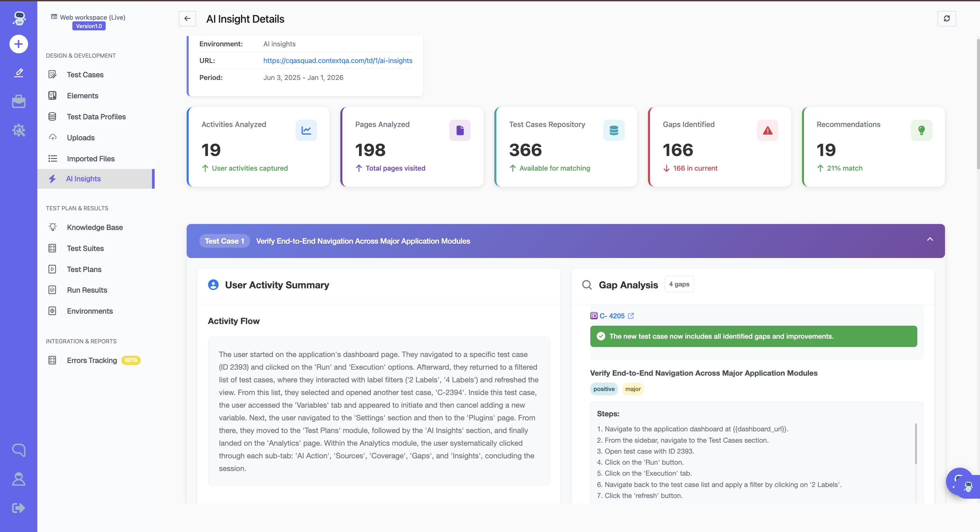Open Errors Tracking beta menu item
Image resolution: width=980 pixels, height=532 pixels.
[x=92, y=360]
